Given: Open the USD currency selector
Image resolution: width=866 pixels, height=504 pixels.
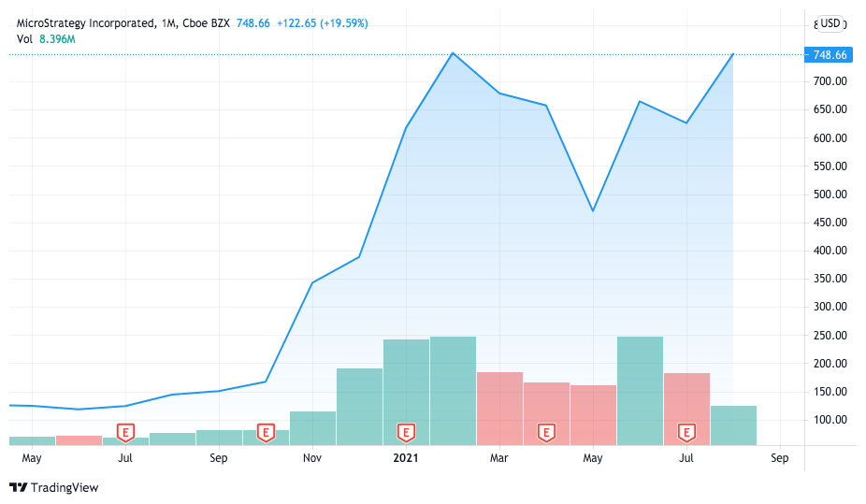Looking at the screenshot, I should pos(830,23).
